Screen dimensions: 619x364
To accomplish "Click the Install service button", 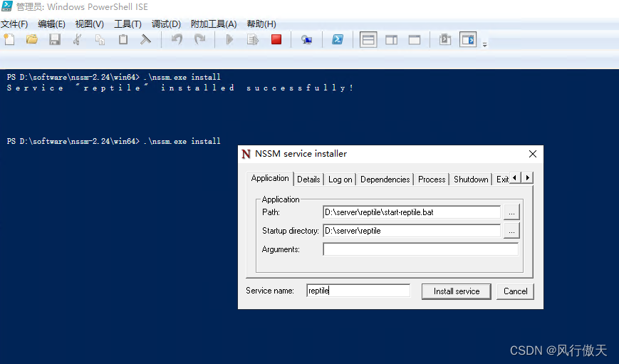I will [457, 291].
